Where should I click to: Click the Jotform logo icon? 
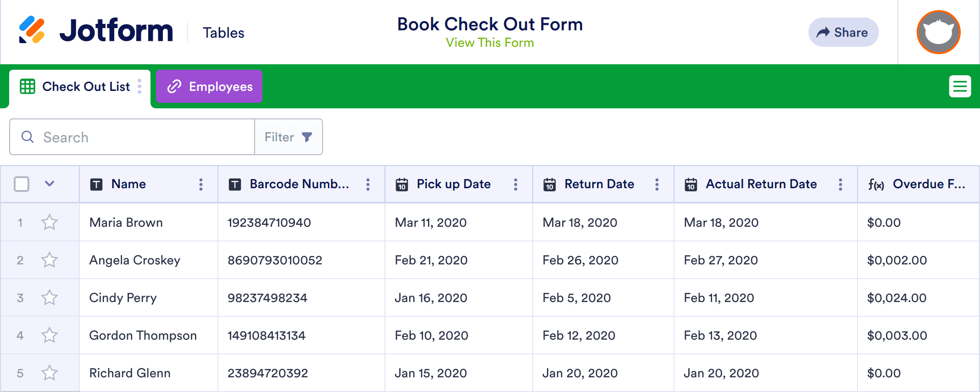(32, 30)
